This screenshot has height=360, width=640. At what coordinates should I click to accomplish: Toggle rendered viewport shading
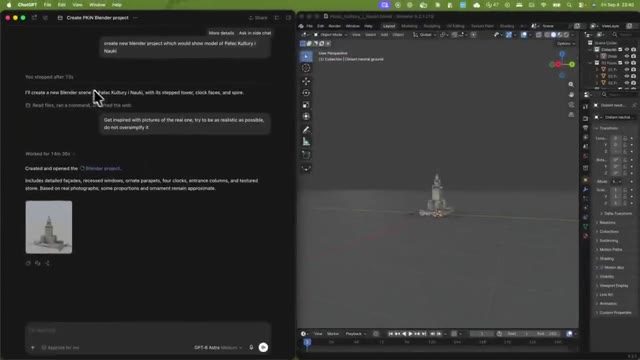click(566, 35)
